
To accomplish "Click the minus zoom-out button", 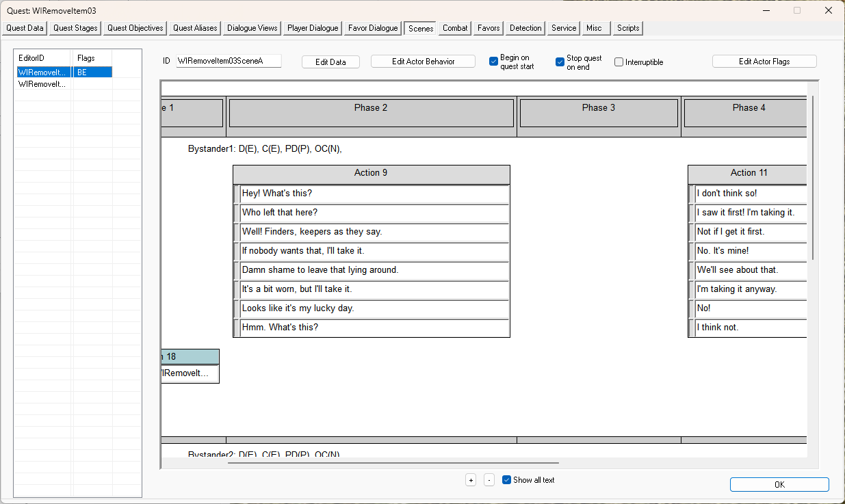I will pyautogui.click(x=489, y=480).
